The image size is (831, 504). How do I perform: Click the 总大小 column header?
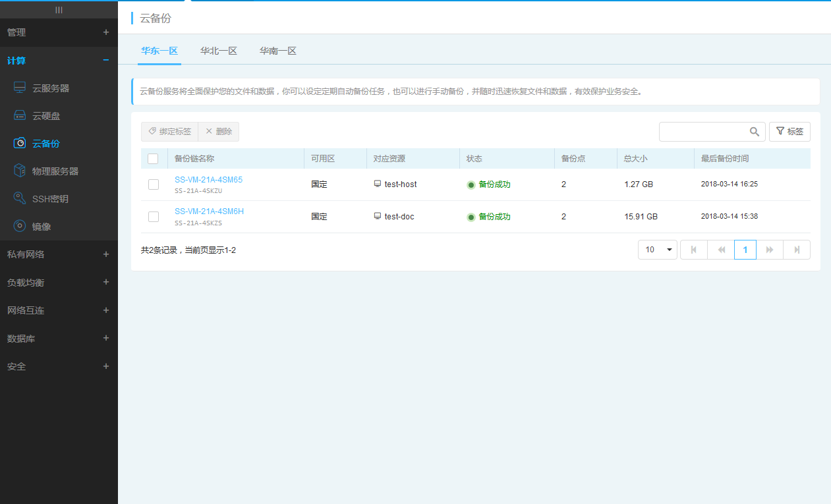636,159
